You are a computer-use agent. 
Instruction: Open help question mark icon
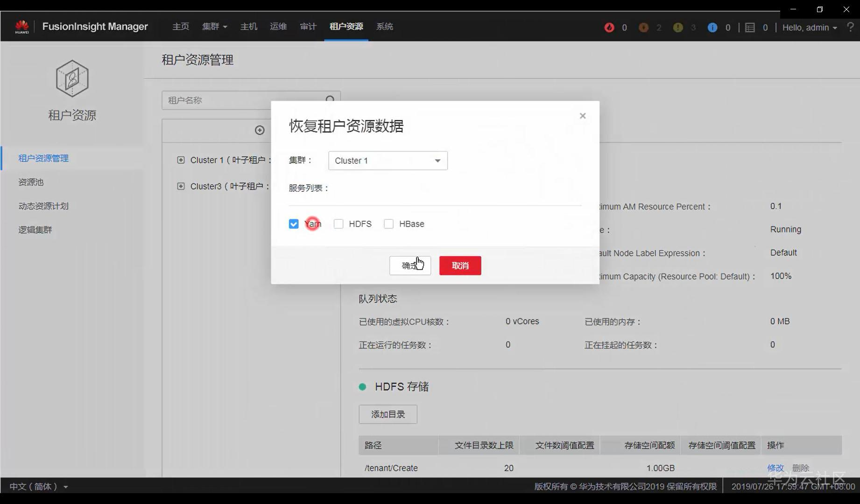(x=851, y=27)
